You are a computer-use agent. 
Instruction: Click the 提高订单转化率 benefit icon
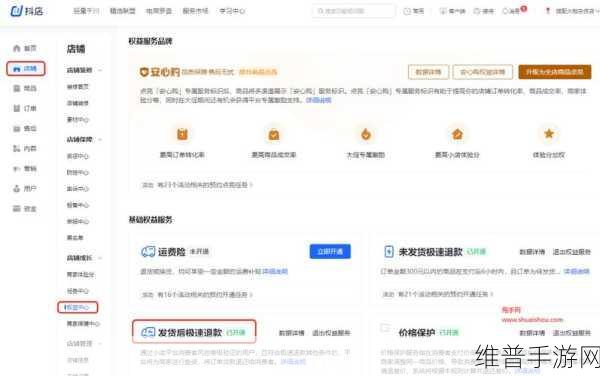pos(182,134)
